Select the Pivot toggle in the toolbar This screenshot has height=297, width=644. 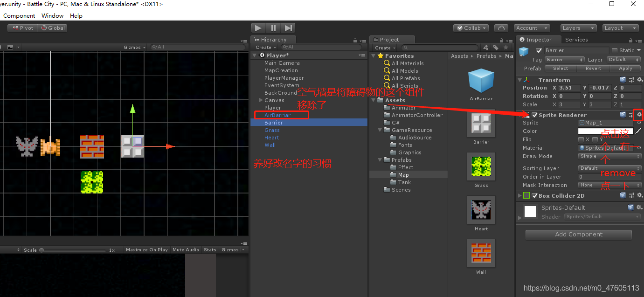coord(22,28)
